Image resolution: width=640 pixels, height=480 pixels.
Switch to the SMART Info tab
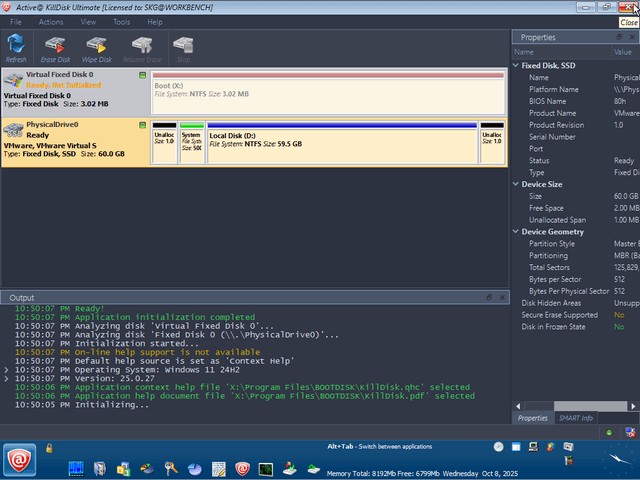(575, 418)
